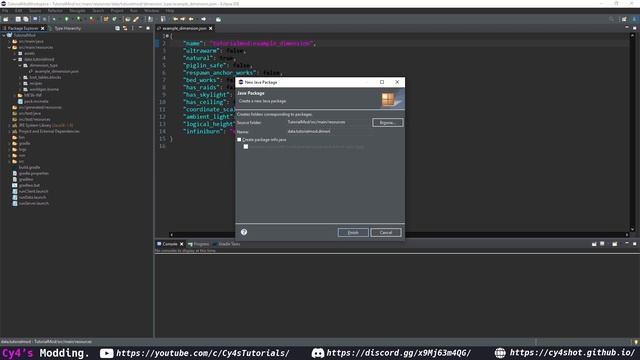Click the Open Perspective icon at top right
The image size is (640, 360).
click(624, 19)
